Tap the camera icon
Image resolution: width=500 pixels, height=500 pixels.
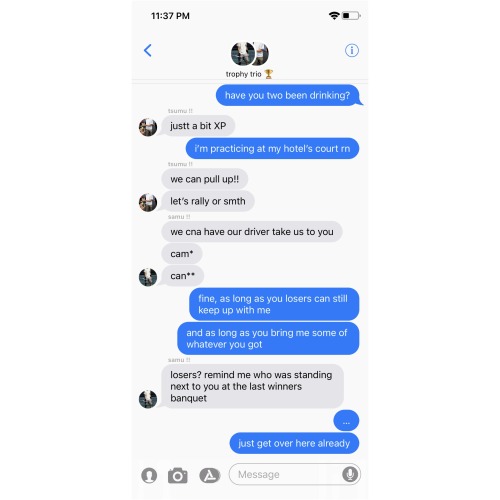tap(178, 475)
